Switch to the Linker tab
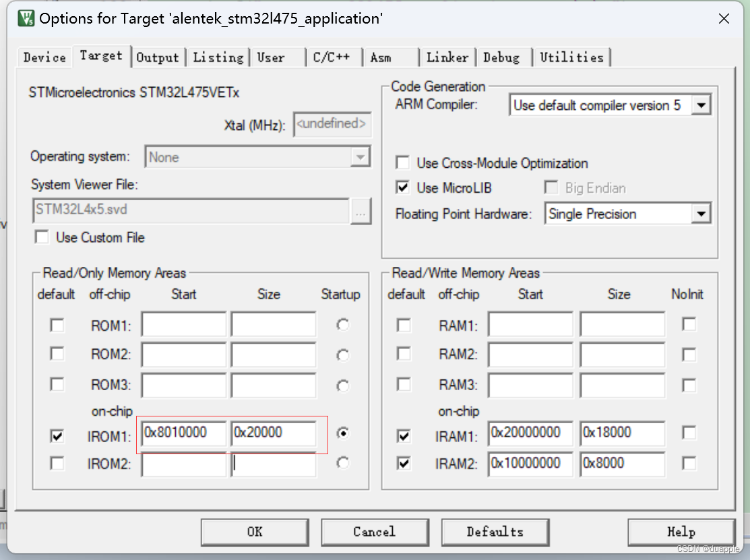The height and width of the screenshot is (560, 750). (447, 57)
